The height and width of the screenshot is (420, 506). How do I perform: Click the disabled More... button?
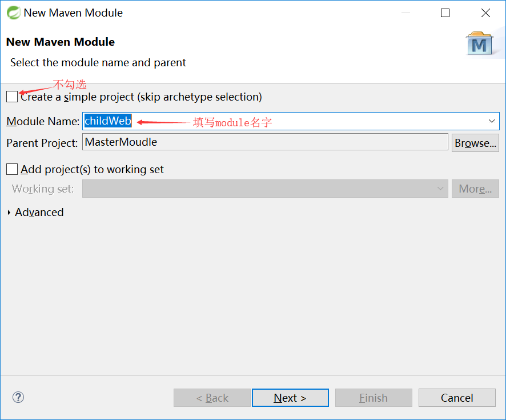tap(475, 189)
